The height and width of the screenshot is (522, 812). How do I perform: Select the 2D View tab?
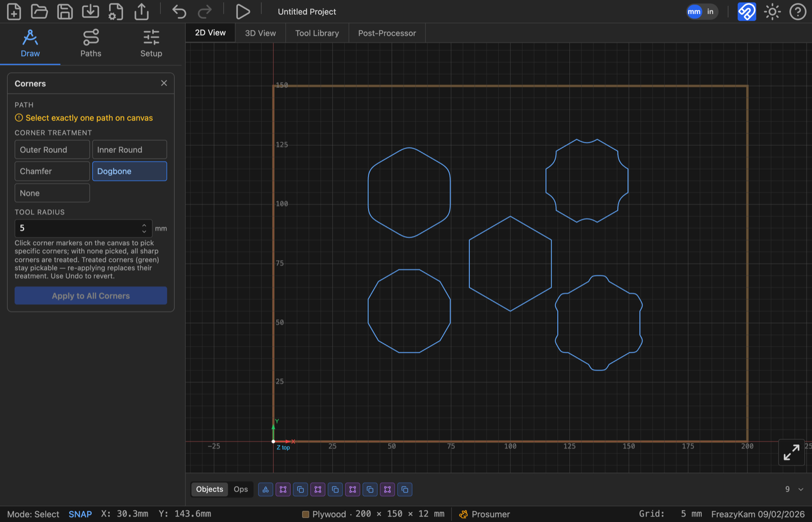tap(210, 32)
